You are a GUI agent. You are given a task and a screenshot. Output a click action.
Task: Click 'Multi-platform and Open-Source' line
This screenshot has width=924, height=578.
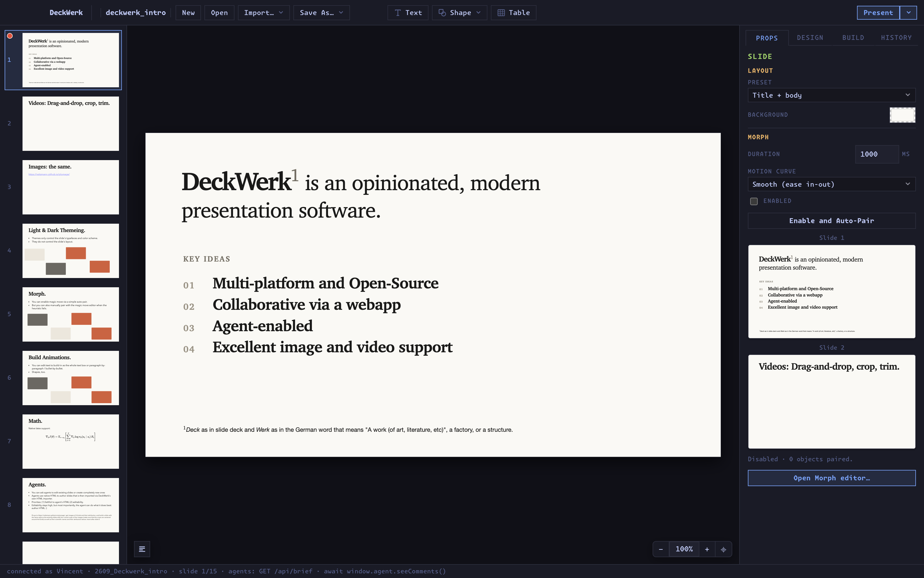point(325,283)
